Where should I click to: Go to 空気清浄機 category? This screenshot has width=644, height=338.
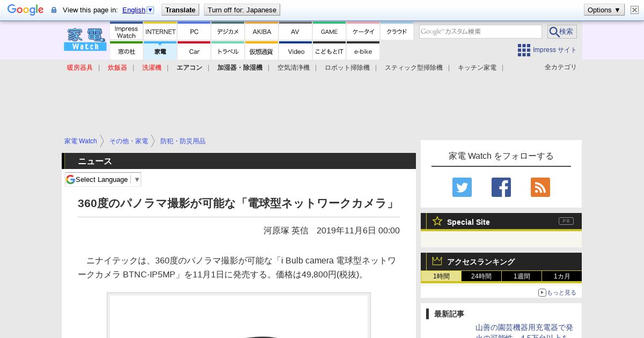(x=294, y=68)
